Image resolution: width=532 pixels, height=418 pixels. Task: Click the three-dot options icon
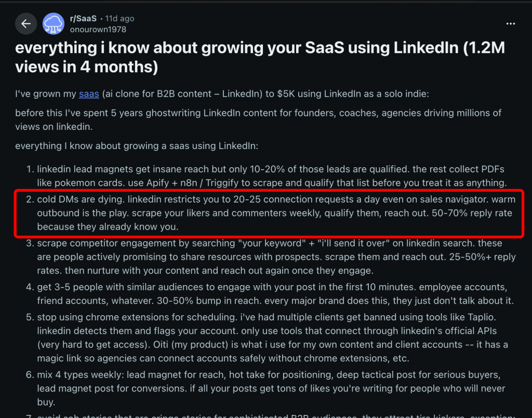point(511,23)
